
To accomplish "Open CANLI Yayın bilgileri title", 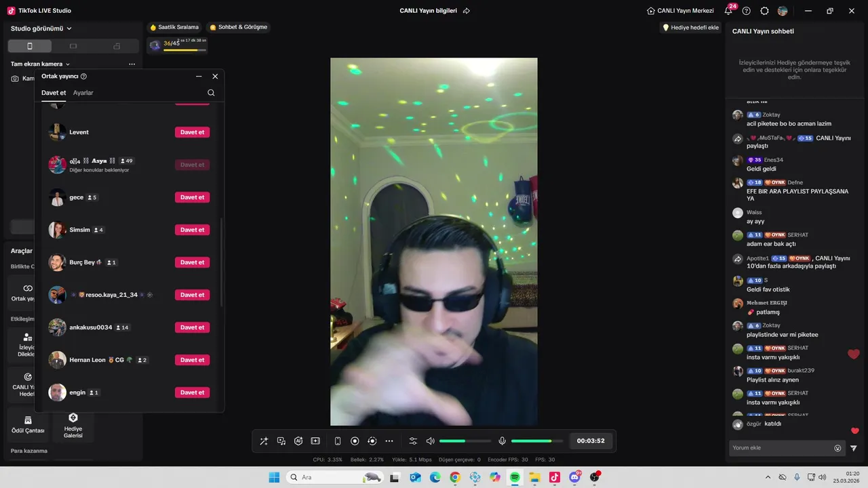I will click(x=428, y=11).
